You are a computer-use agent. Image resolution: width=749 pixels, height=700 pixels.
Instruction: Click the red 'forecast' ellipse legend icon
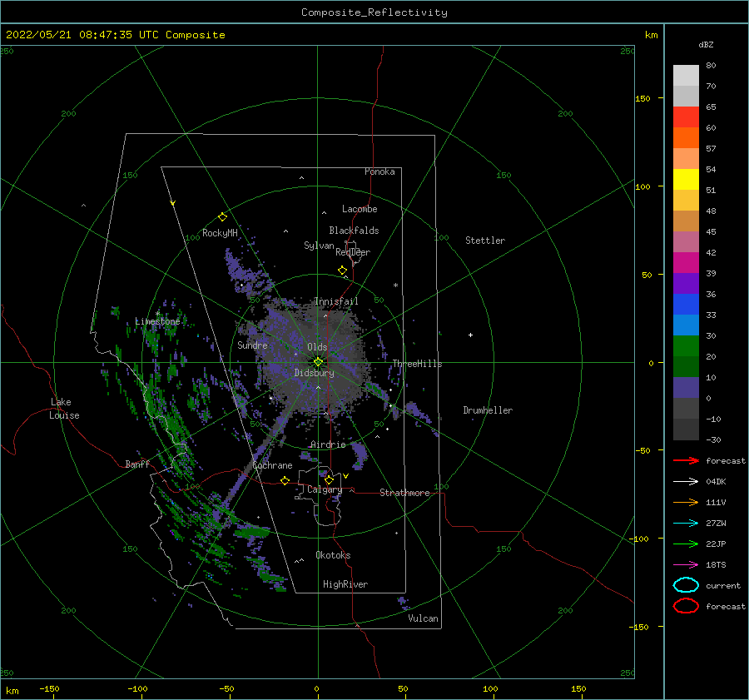[x=686, y=606]
